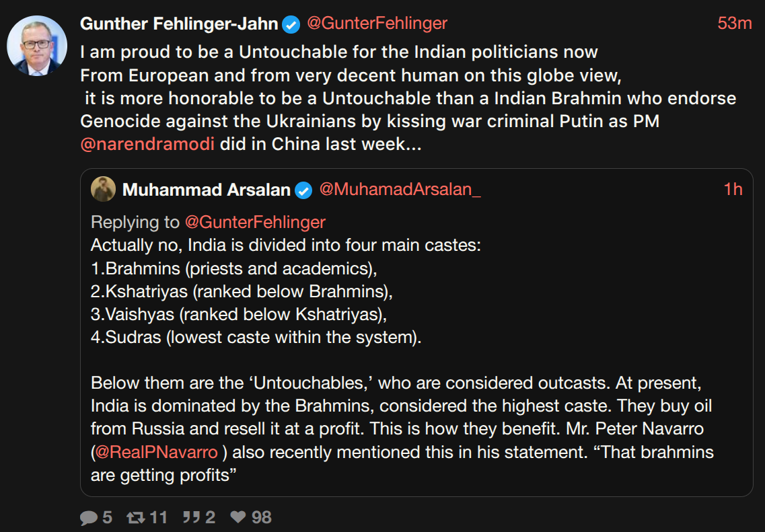Image resolution: width=765 pixels, height=532 pixels.
Task: Click Gunther Fehlinger-Jahn's verified badge
Action: (x=291, y=24)
